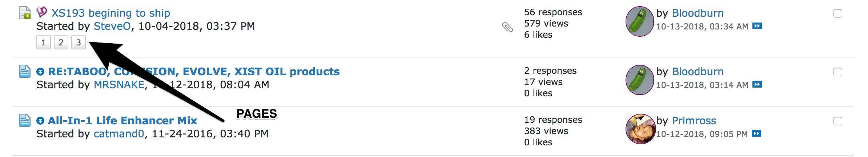Go to page 2 of XS193 thread
The width and height of the screenshot is (868, 157).
coord(61,43)
